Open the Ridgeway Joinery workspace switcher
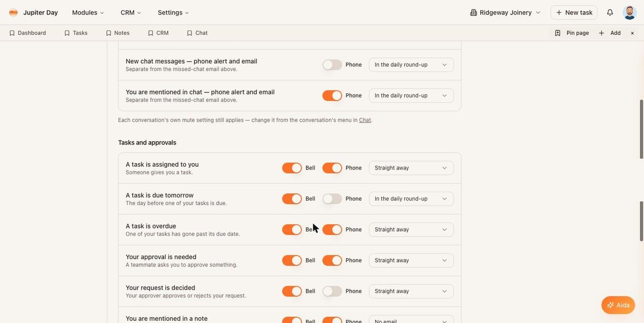Image resolution: width=644 pixels, height=323 pixels. pos(506,12)
